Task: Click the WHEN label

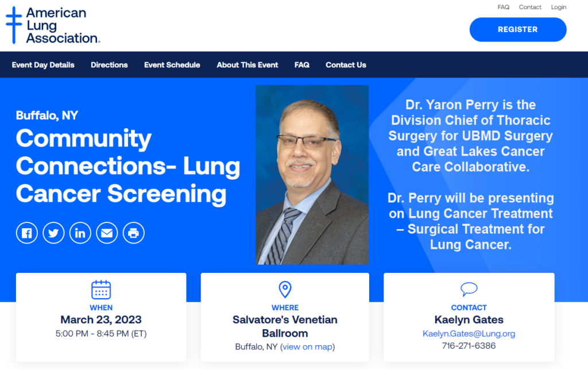Action: click(101, 308)
